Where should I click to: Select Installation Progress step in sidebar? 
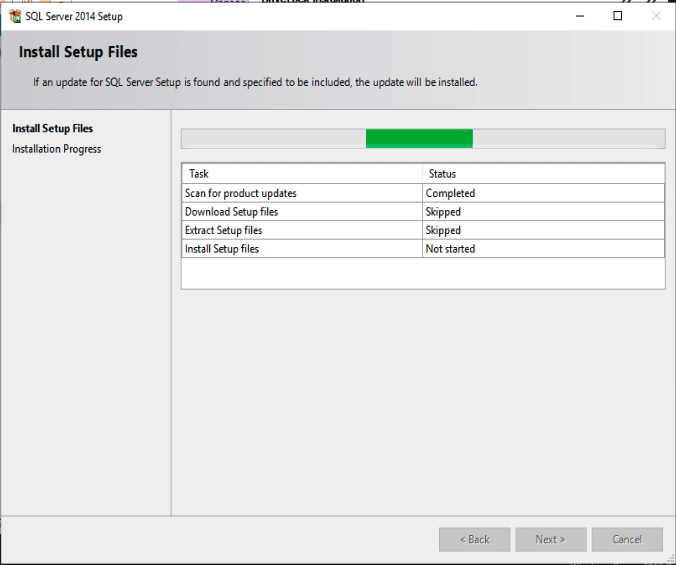[56, 149]
